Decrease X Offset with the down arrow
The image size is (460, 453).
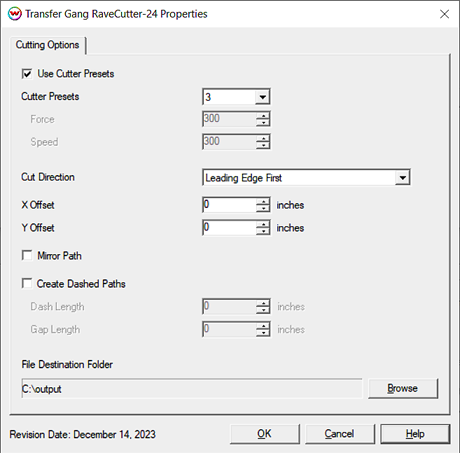[263, 208]
